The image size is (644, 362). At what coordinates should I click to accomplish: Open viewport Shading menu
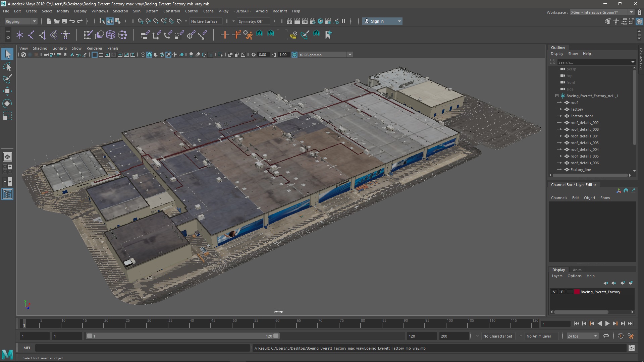pos(40,48)
